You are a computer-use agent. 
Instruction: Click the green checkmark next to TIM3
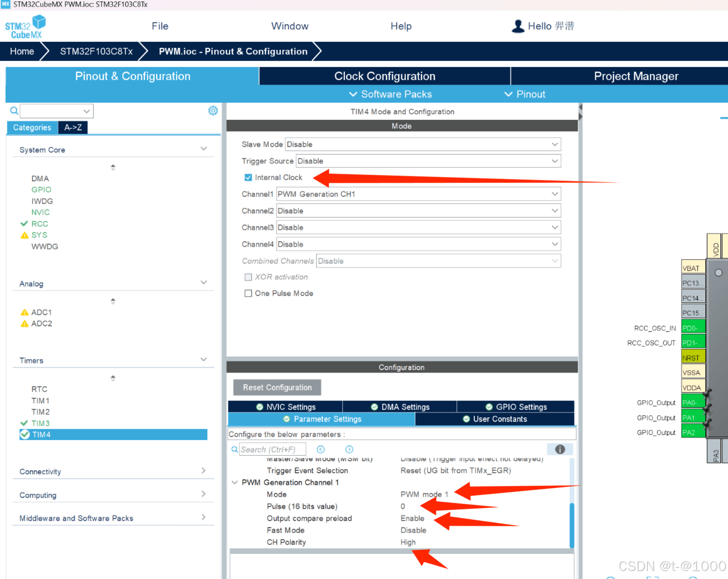(24, 423)
